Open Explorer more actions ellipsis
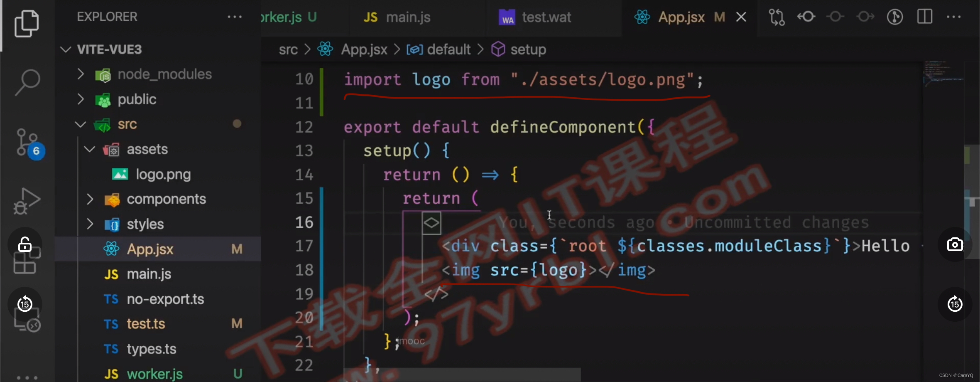The image size is (980, 382). click(x=235, y=17)
